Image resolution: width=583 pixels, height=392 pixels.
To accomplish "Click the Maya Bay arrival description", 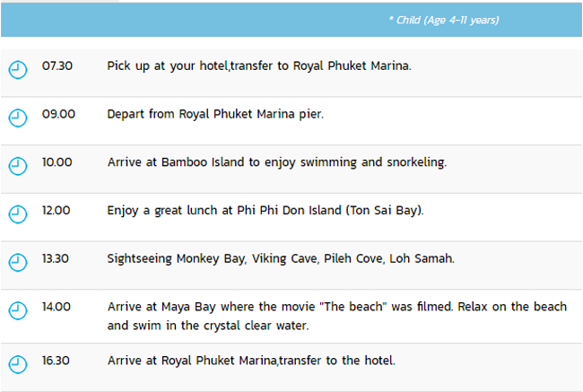I will coord(337,316).
